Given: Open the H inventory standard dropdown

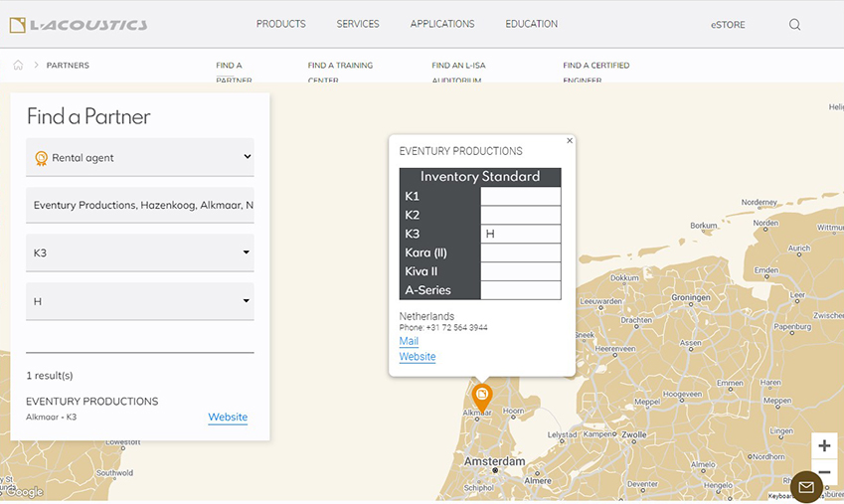Looking at the screenshot, I should (x=140, y=301).
